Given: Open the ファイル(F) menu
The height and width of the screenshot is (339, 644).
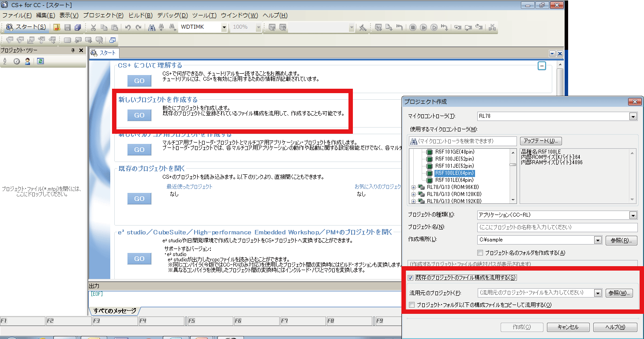Looking at the screenshot, I should (x=17, y=15).
